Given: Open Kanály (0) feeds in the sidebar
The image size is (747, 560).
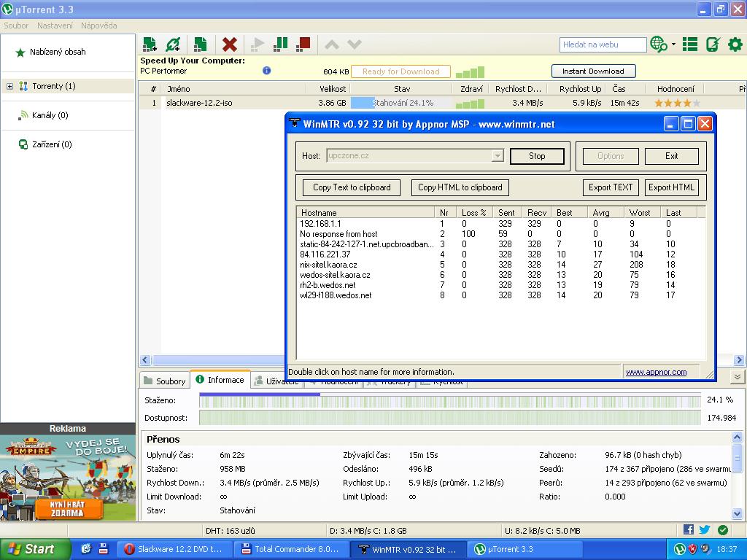Looking at the screenshot, I should tap(50, 115).
